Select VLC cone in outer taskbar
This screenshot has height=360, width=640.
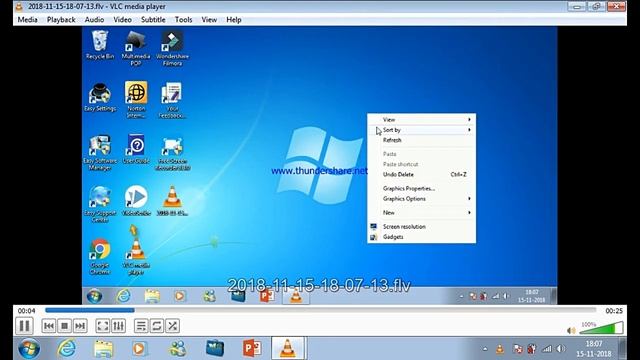pyautogui.click(x=288, y=348)
